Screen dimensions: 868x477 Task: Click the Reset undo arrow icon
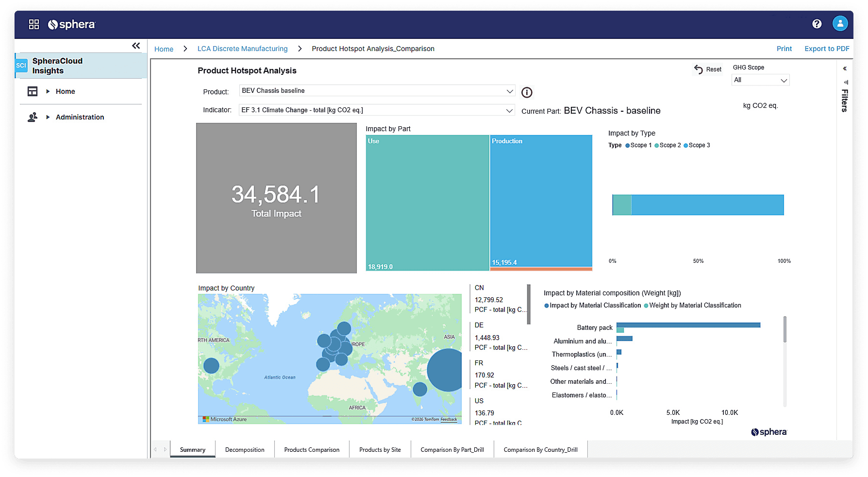point(699,69)
